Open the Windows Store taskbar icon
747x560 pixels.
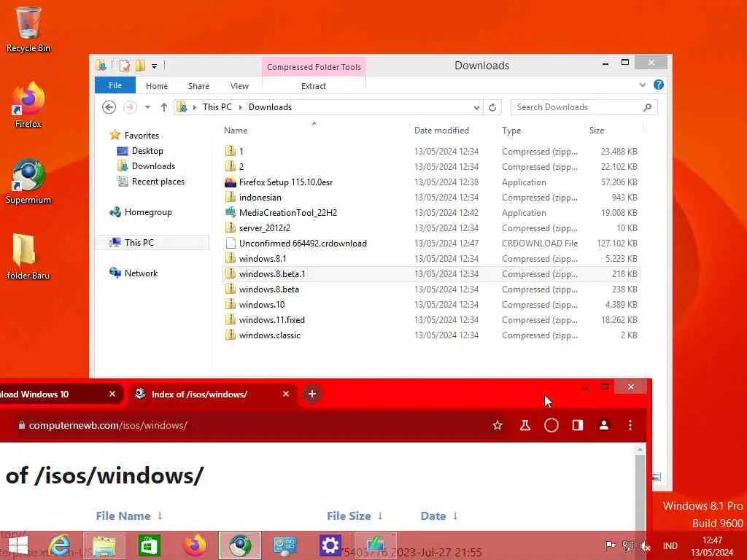click(149, 545)
